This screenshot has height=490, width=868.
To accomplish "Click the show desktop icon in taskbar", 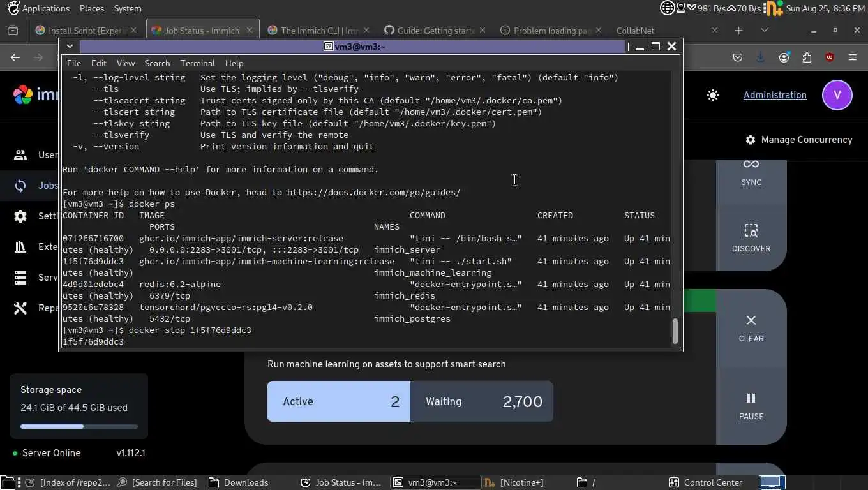I will 7,482.
